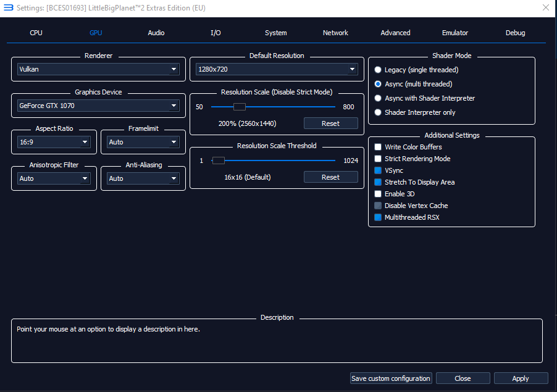Expand the Framelimit dropdown

[x=143, y=142]
